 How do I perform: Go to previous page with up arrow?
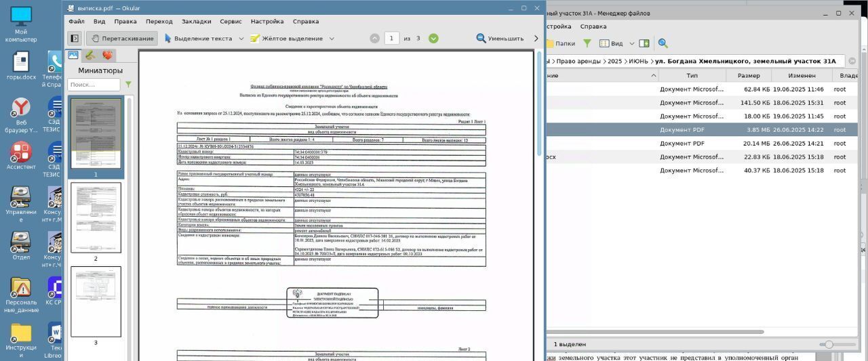coord(374,39)
